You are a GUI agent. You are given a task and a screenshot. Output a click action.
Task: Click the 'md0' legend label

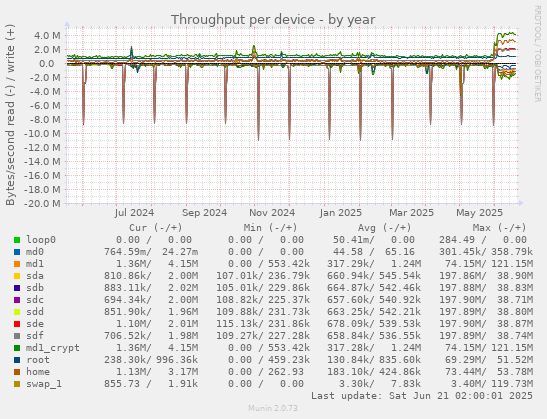(35, 252)
